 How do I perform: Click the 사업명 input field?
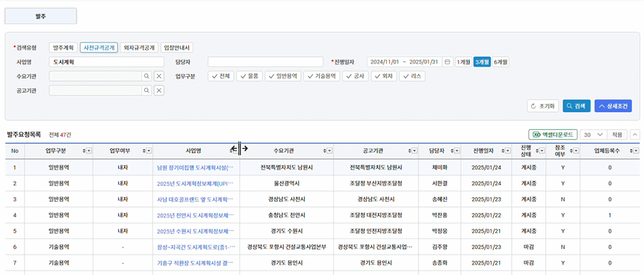(x=106, y=62)
